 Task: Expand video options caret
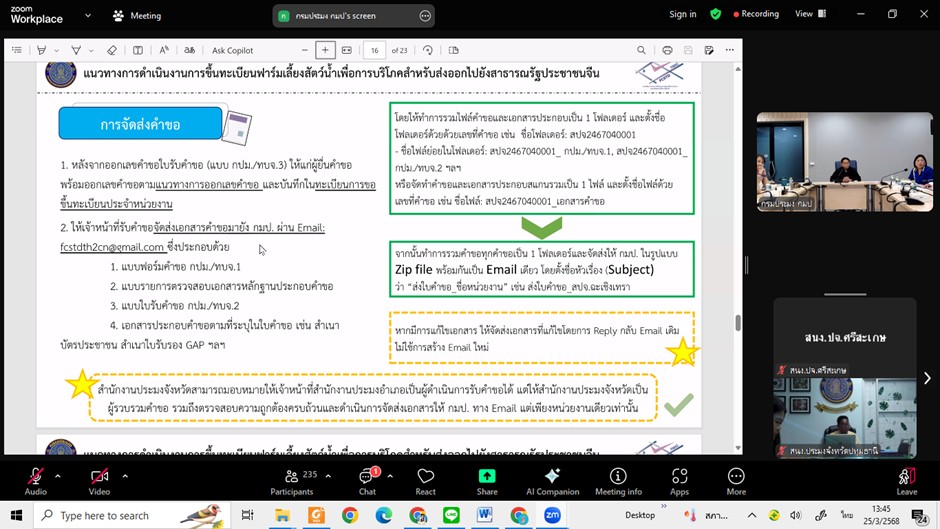(125, 476)
